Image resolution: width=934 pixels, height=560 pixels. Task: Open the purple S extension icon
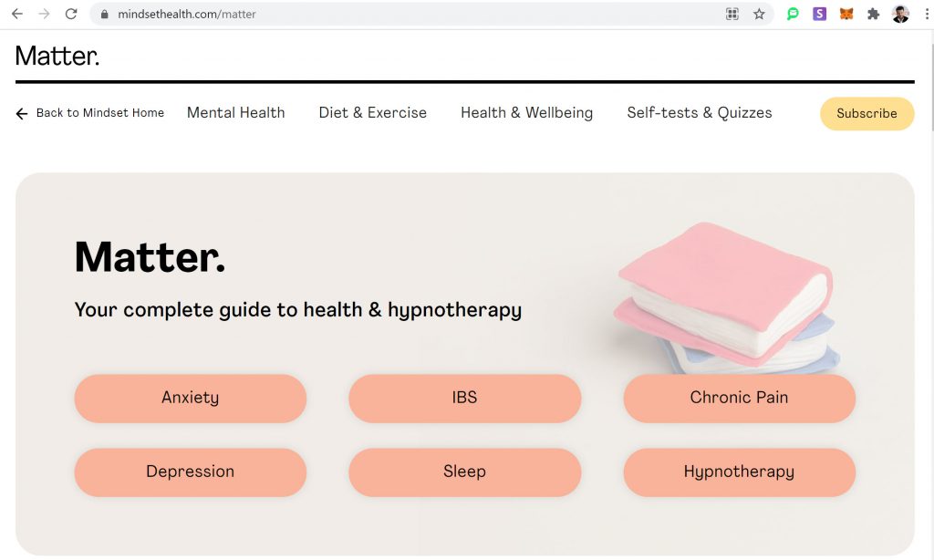[820, 14]
